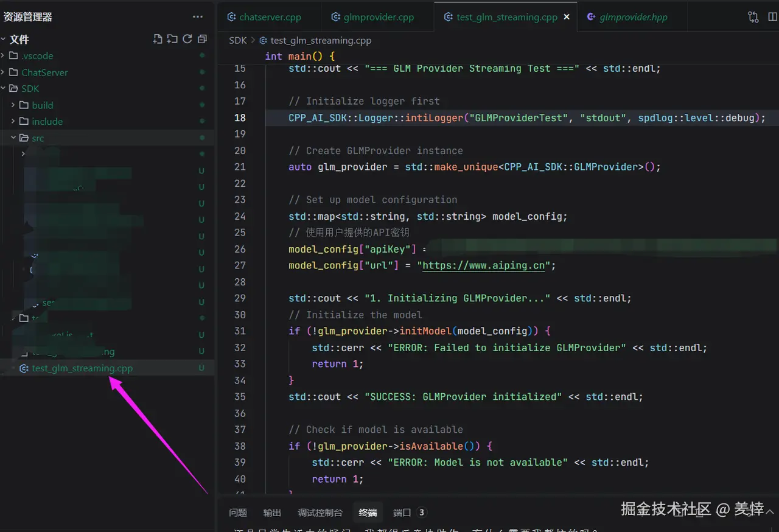Open explorer more actions ellipsis menu
The height and width of the screenshot is (532, 779).
tap(198, 17)
